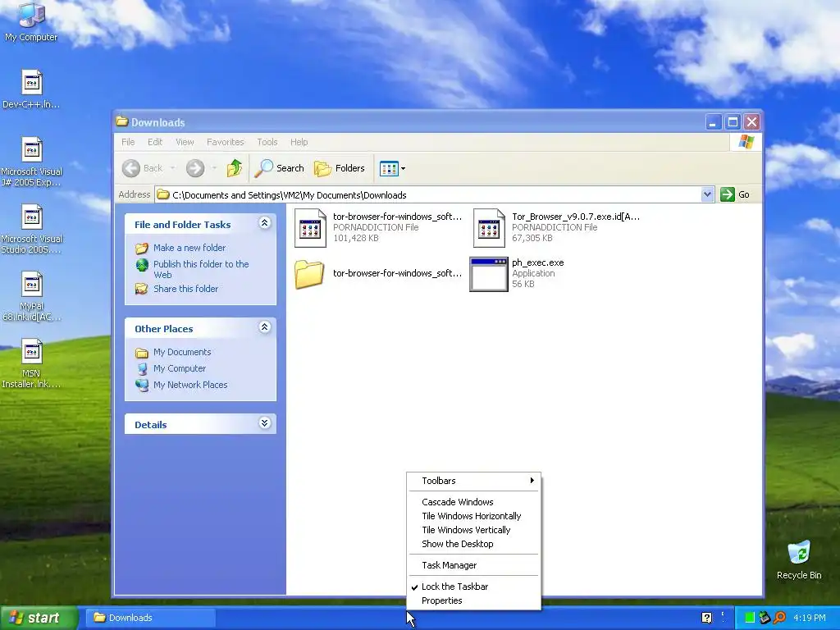
Task: Click the orange magnifier tray icon
Action: pos(779,618)
